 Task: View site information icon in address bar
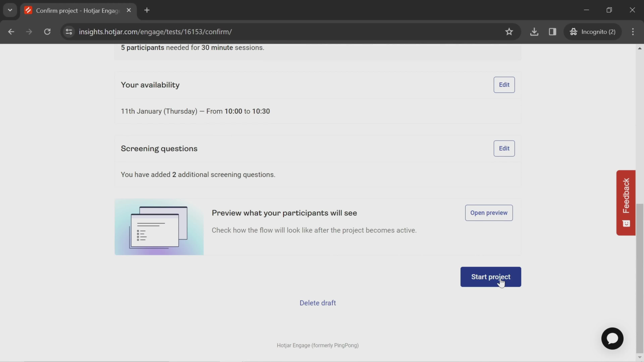pyautogui.click(x=69, y=32)
